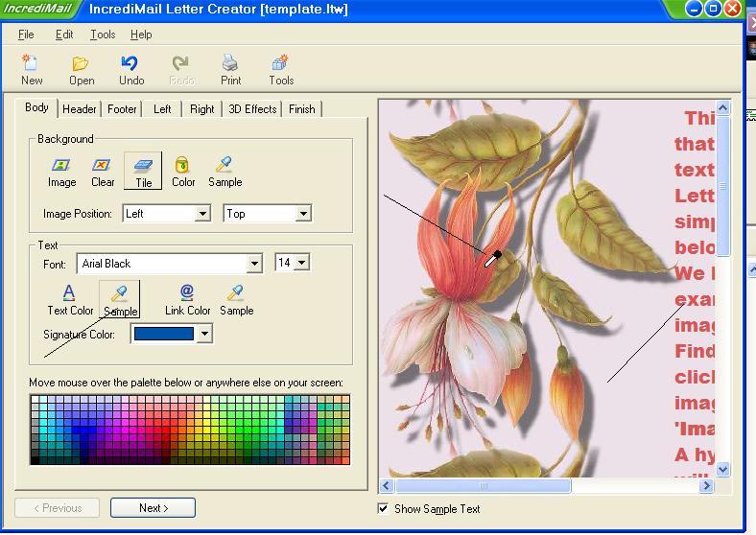
Task: Open the File menu
Action: point(26,35)
